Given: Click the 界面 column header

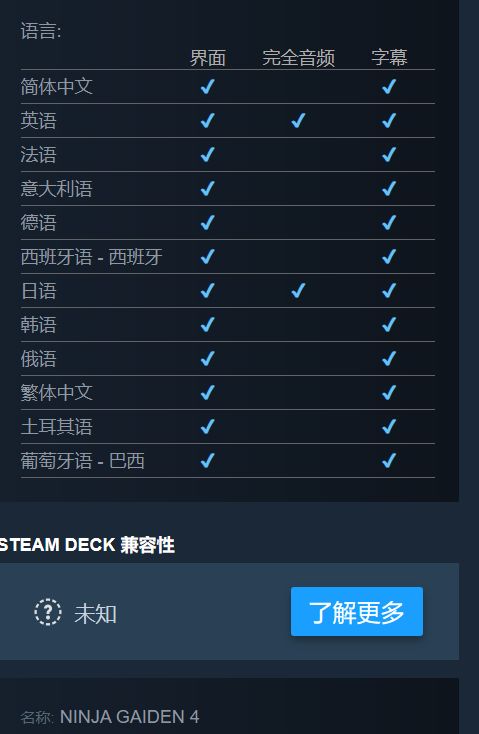Looking at the screenshot, I should tap(207, 58).
